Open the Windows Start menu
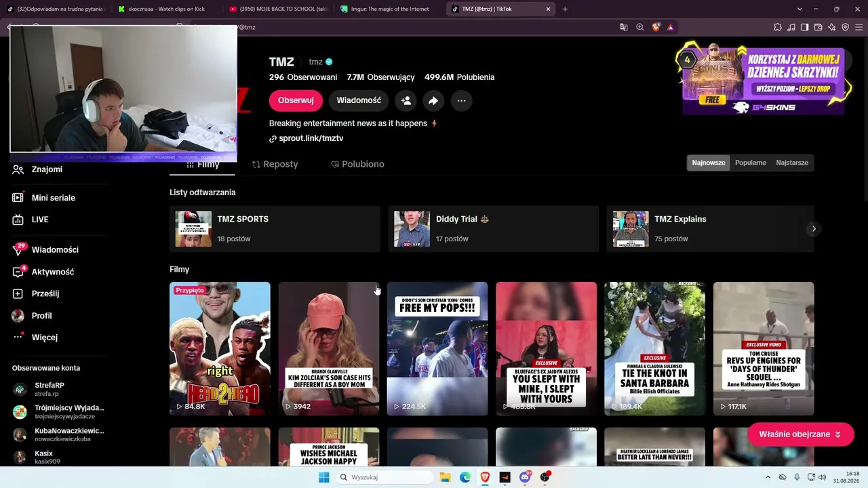This screenshot has height=488, width=868. click(x=324, y=477)
